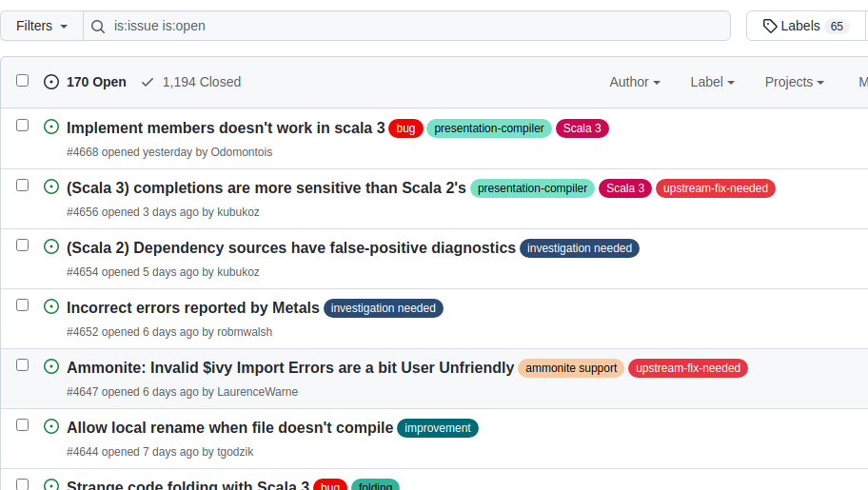
Task: Open issue Ammonite Invalid $ivy Import Errors
Action: (x=290, y=367)
